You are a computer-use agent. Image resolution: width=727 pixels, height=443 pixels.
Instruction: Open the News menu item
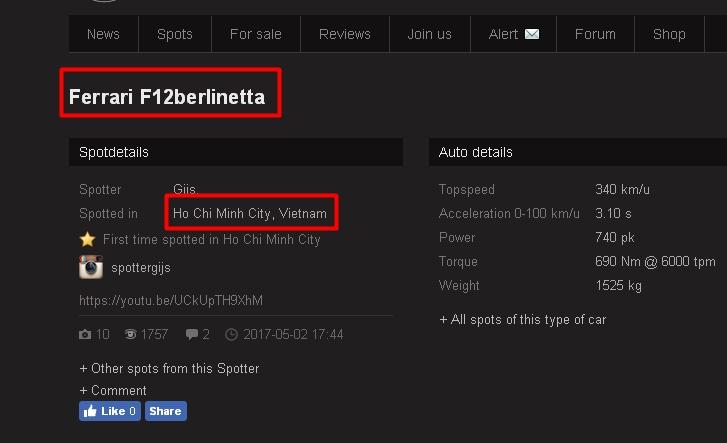pos(103,34)
